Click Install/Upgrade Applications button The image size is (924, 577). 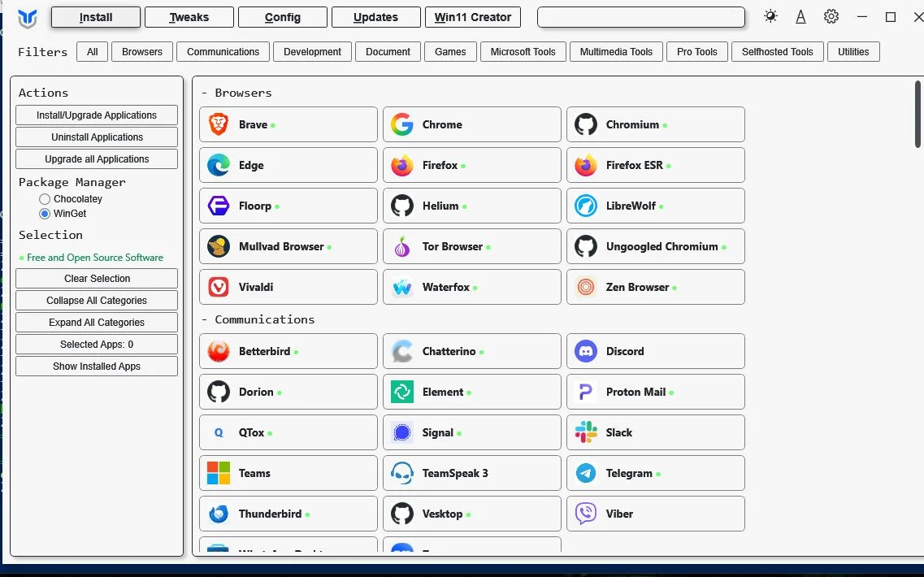(97, 115)
